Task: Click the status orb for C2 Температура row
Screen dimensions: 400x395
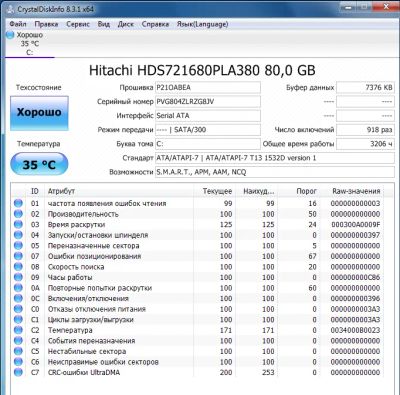Action: (x=18, y=330)
